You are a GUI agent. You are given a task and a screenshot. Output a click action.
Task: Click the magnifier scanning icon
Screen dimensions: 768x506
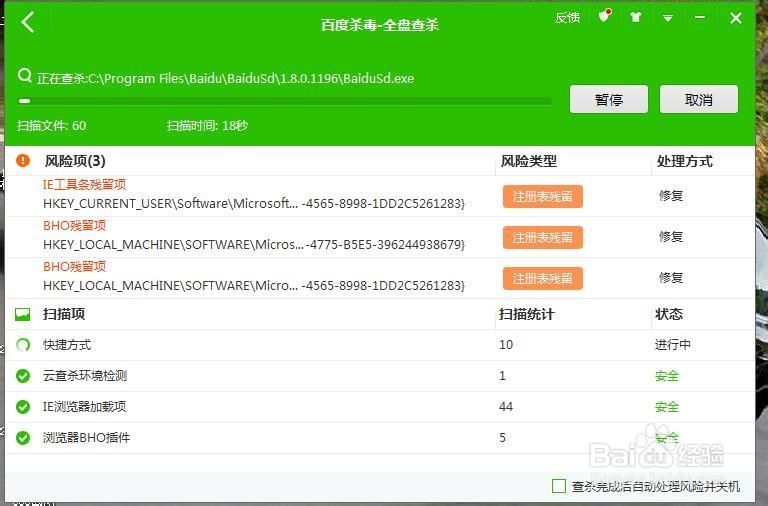[x=24, y=75]
